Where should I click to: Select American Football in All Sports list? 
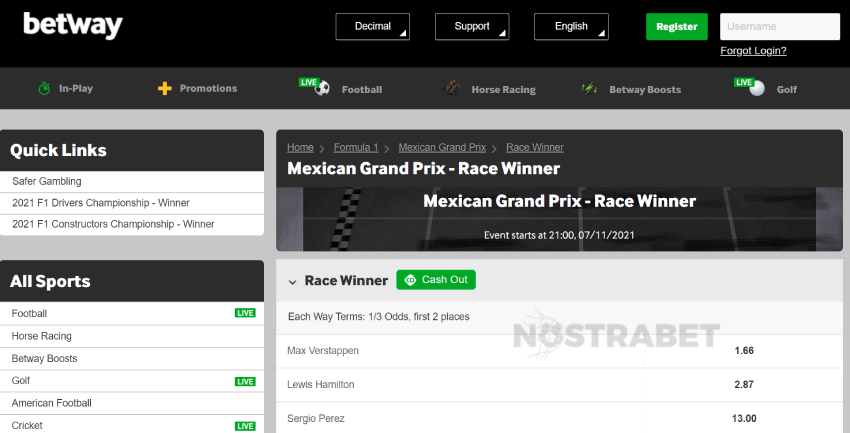[132, 403]
